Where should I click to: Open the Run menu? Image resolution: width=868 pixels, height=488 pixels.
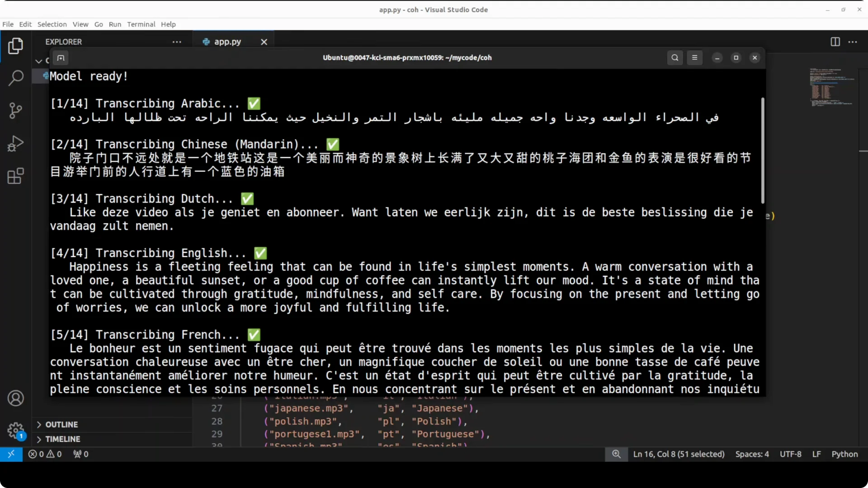[x=115, y=24]
